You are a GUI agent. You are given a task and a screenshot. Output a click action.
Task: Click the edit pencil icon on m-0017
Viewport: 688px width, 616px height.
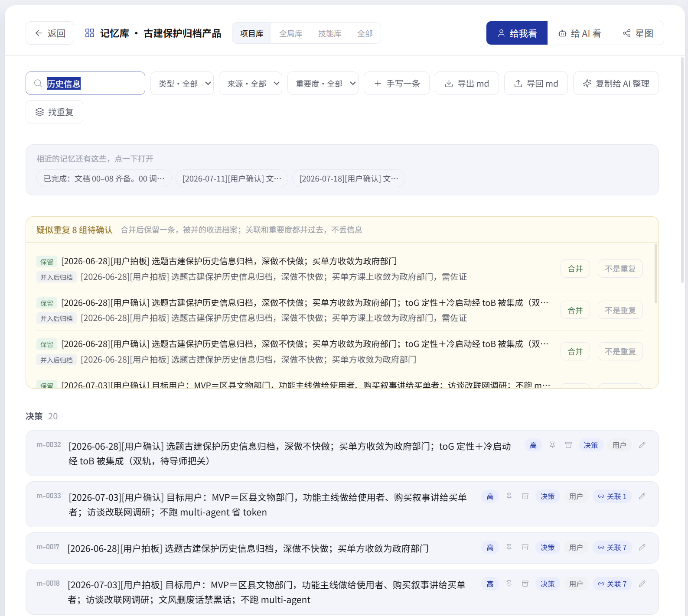click(642, 548)
